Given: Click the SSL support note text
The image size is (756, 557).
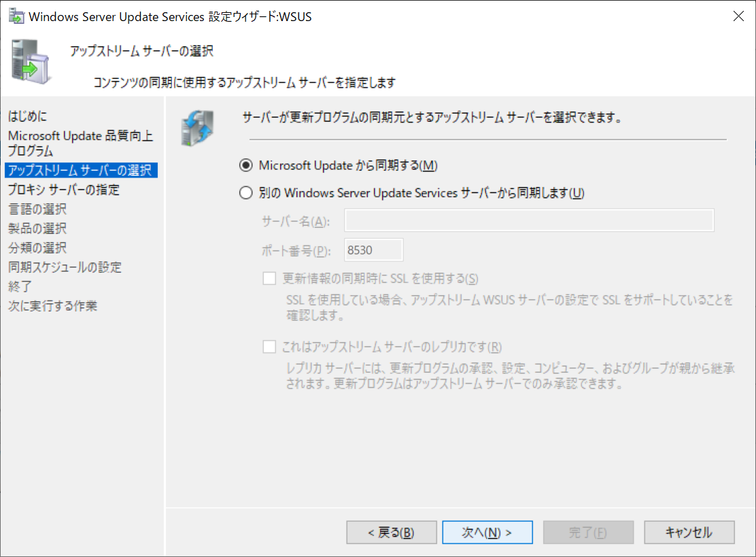Looking at the screenshot, I should click(510, 307).
